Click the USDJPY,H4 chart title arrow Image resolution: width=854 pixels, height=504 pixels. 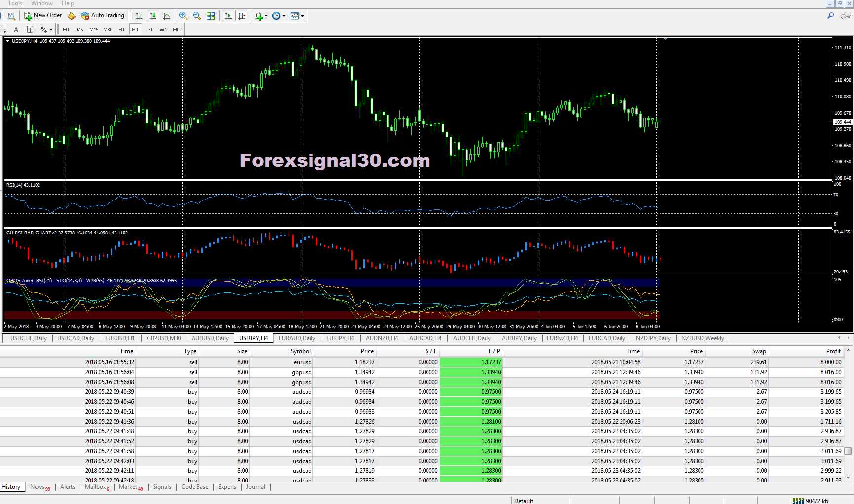(8, 41)
